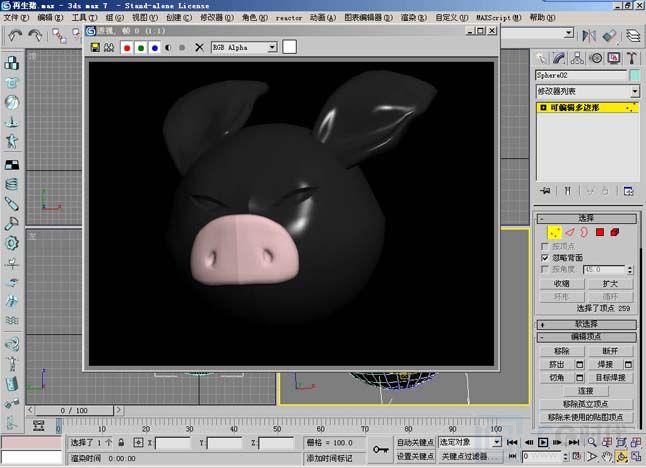Click reactor Water waves icon

click(x=12, y=320)
